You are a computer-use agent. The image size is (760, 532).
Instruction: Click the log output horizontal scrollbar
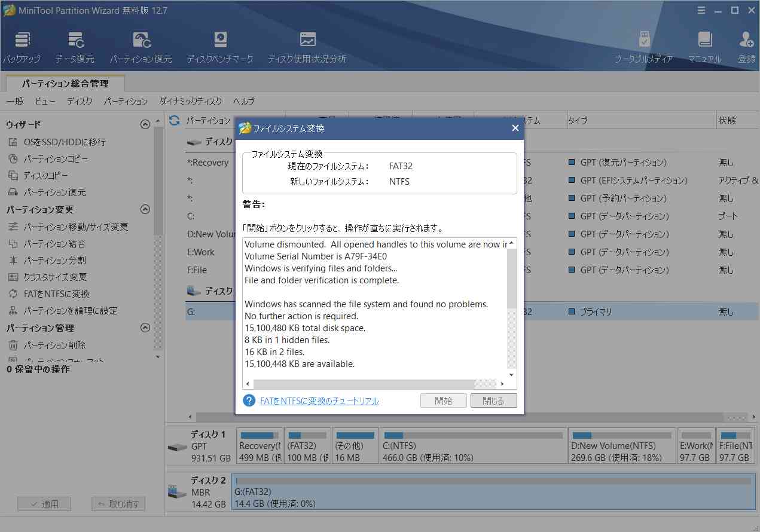[364, 384]
